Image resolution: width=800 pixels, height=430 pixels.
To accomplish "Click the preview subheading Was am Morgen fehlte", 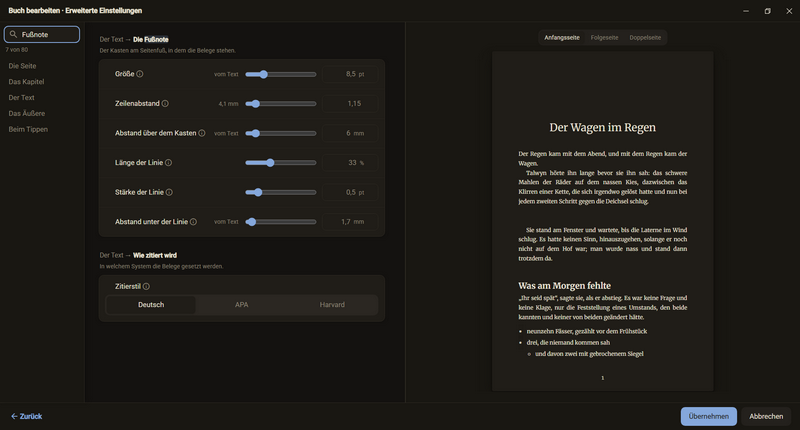I will [564, 286].
